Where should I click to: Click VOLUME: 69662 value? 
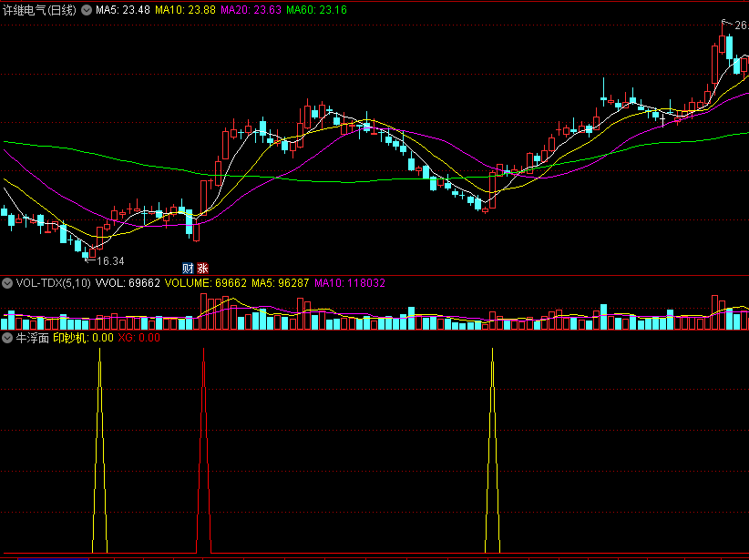(205, 283)
